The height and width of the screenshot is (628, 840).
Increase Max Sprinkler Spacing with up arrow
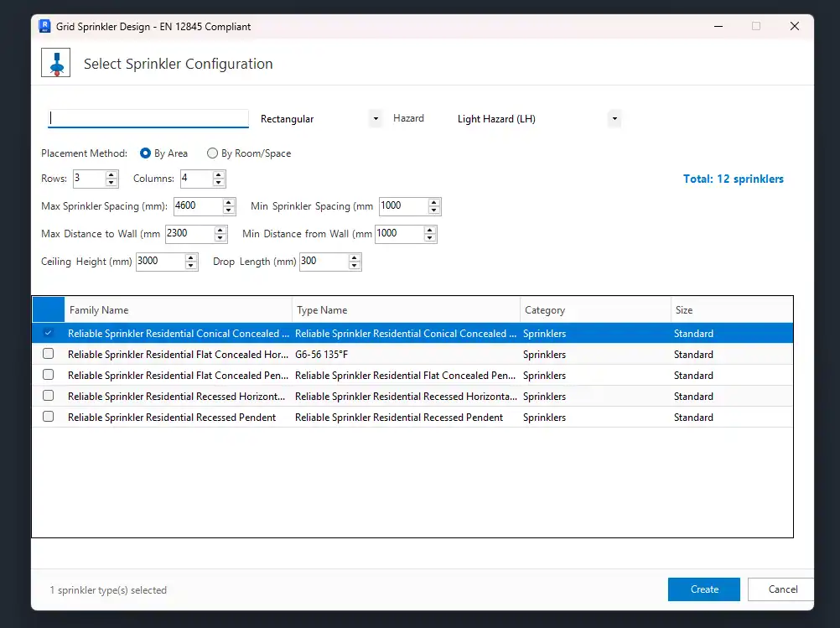[x=229, y=202]
